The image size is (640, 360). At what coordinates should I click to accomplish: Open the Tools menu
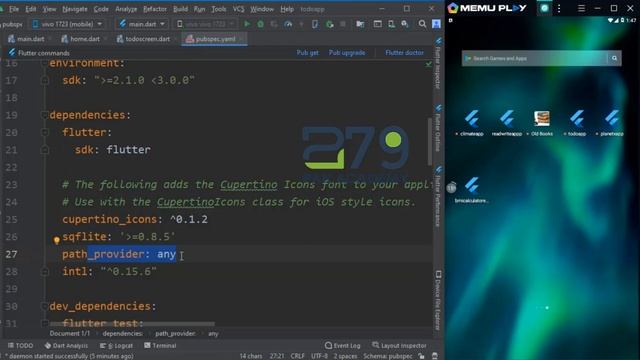[218, 9]
